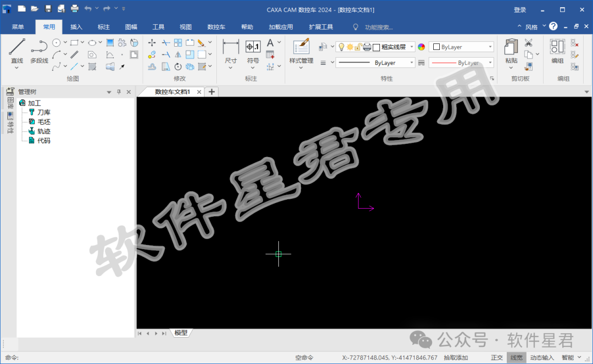Screen dimensions: 593x364
Task: Click the print icon in title bar
Action: click(x=75, y=9)
